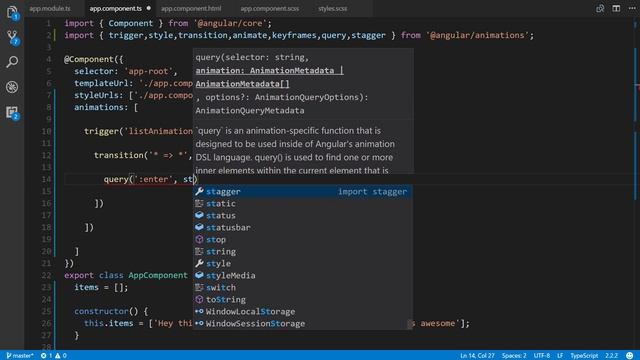Open the editor more actions menu
The image size is (640, 360).
[632, 8]
